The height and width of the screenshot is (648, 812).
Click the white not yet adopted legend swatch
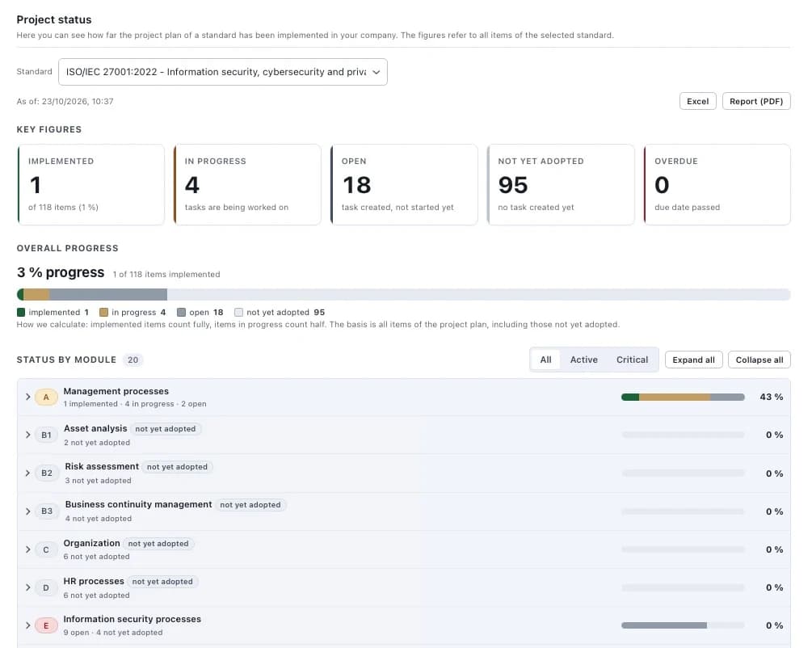(238, 313)
